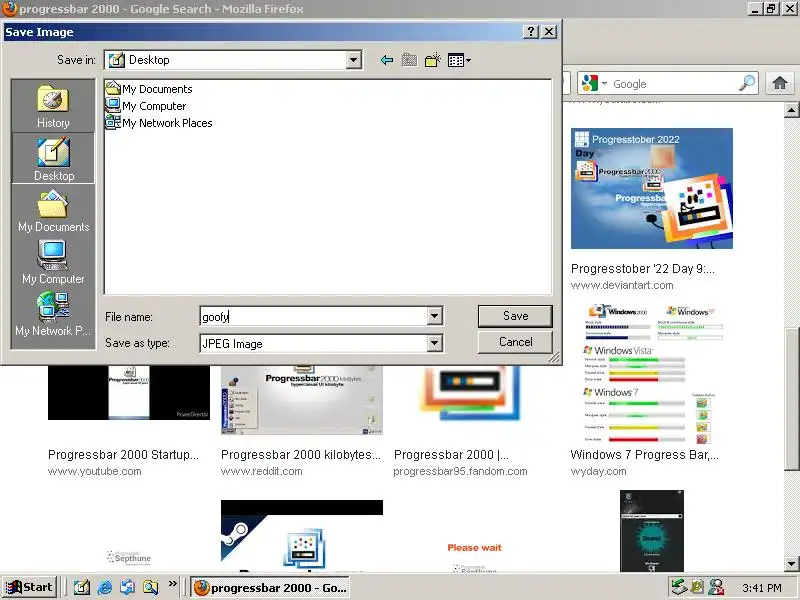Click the magnifier search icon in Firefox
The width and height of the screenshot is (800, 600).
click(747, 83)
